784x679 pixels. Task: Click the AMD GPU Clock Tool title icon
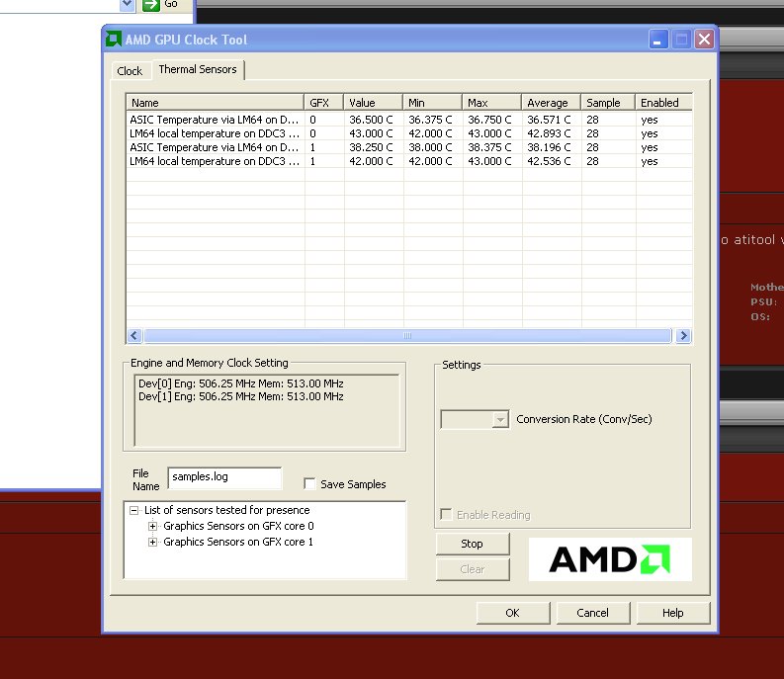pyautogui.click(x=114, y=40)
